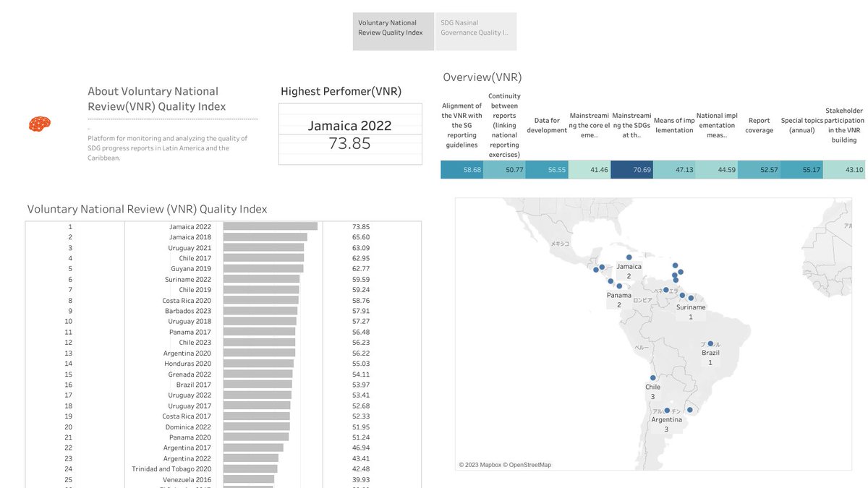The width and height of the screenshot is (868, 488).
Task: Select the 58.68 cell in the Overview heatmap
Action: [x=461, y=170]
